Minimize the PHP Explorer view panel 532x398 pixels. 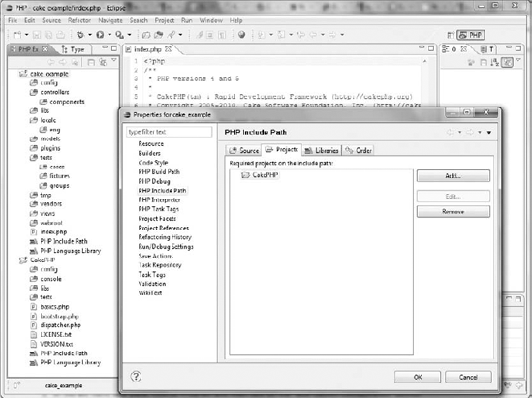click(x=105, y=47)
